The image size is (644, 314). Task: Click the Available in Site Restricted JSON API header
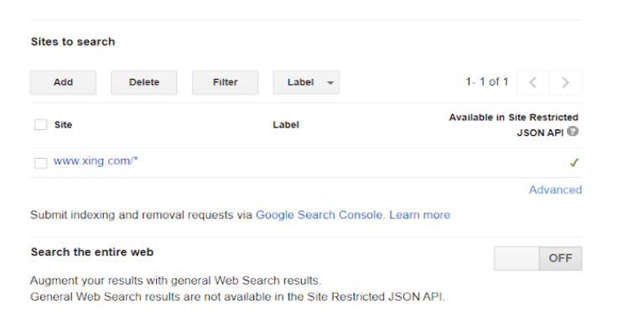[x=513, y=125]
